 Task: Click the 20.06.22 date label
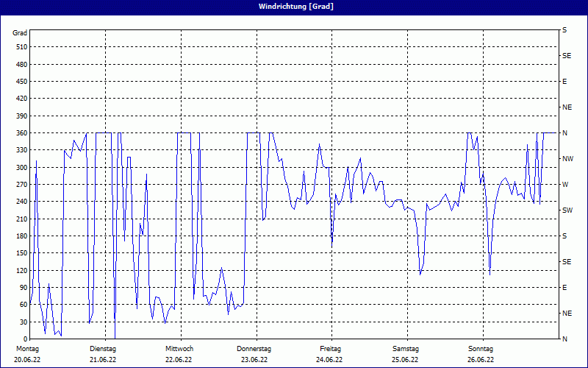28,360
